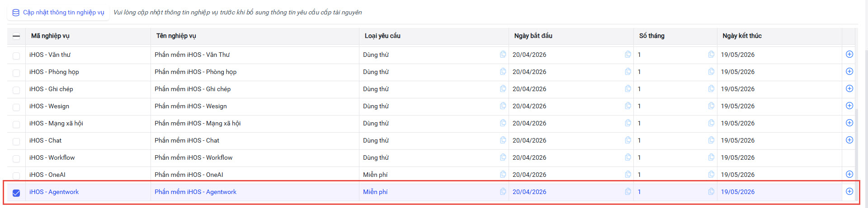
Task: Copy Loại yêu cầu value of Văn thư row
Action: pyautogui.click(x=503, y=54)
